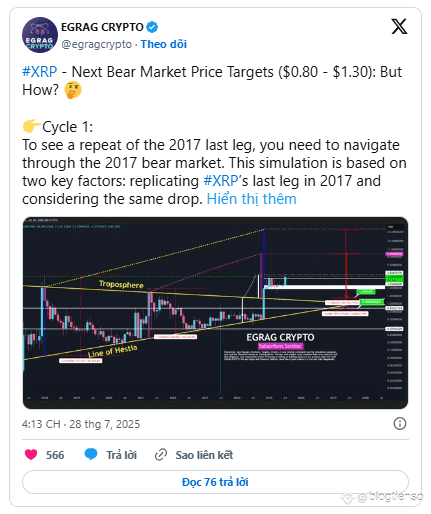Open the first #XRP hashtag

click(40, 72)
